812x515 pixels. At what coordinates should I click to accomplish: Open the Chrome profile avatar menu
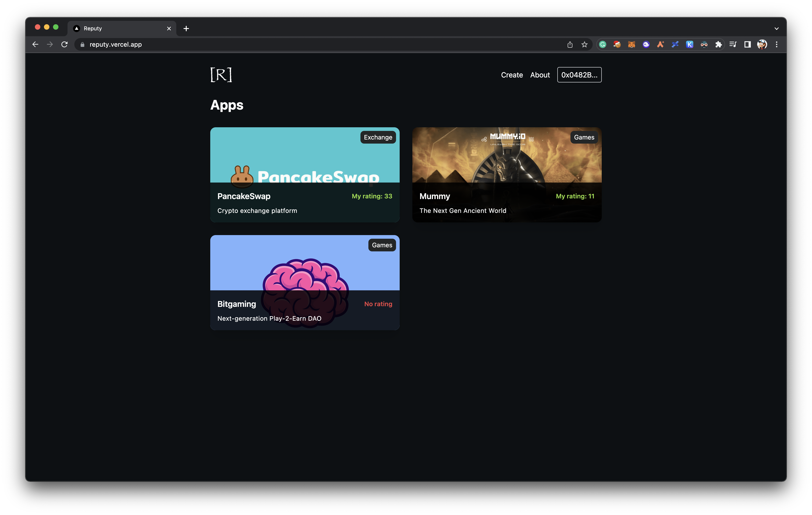pos(762,44)
